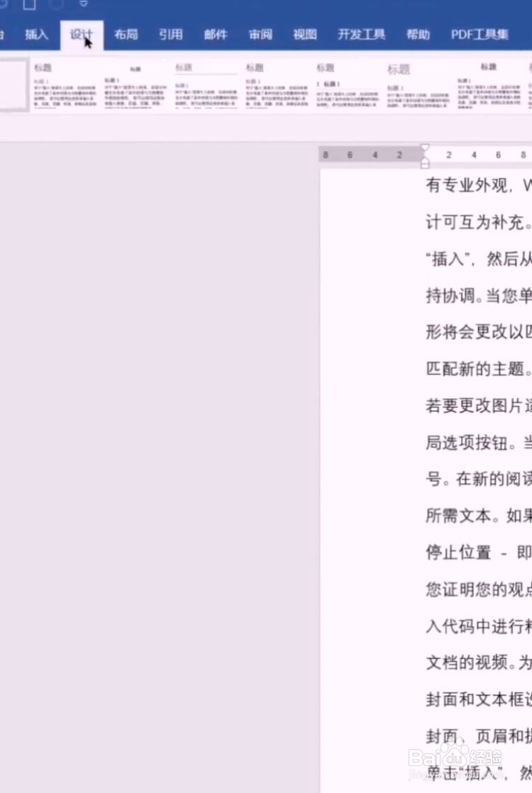This screenshot has width=532, height=793.
Task: Click the line starting '所需文本。如果'
Action: 478,516
